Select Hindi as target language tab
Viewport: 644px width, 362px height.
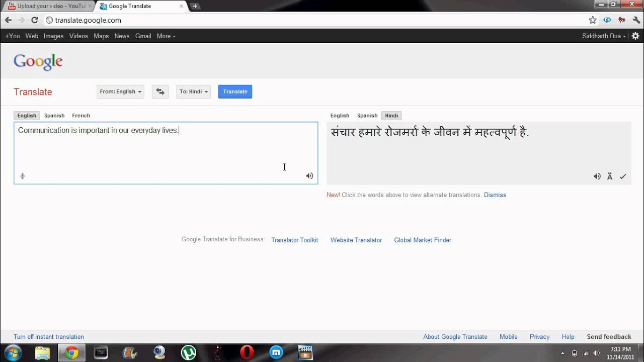click(391, 116)
